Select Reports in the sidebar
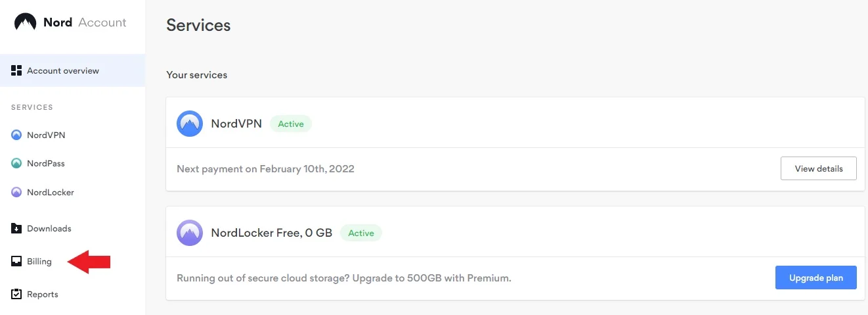The height and width of the screenshot is (315, 868). coord(42,295)
